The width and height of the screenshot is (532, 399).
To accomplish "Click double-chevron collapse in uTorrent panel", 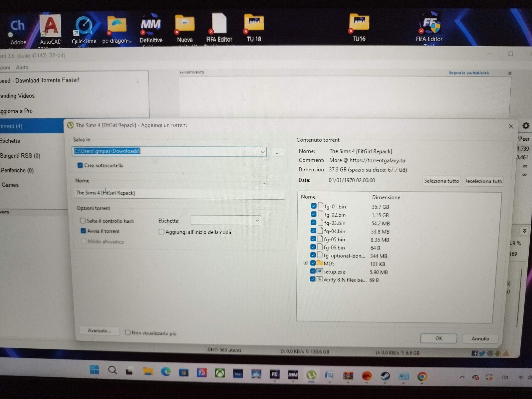I will click(525, 231).
